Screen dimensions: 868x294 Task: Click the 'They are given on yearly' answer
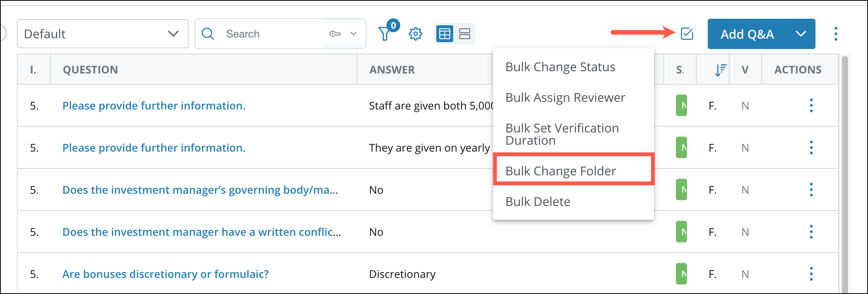coord(429,148)
